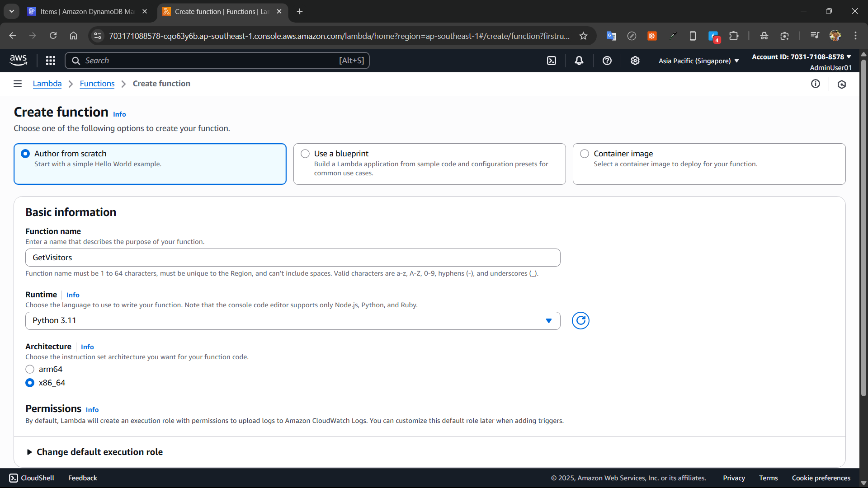Click the AWS logo home icon
The height and width of the screenshot is (488, 868).
(x=19, y=60)
